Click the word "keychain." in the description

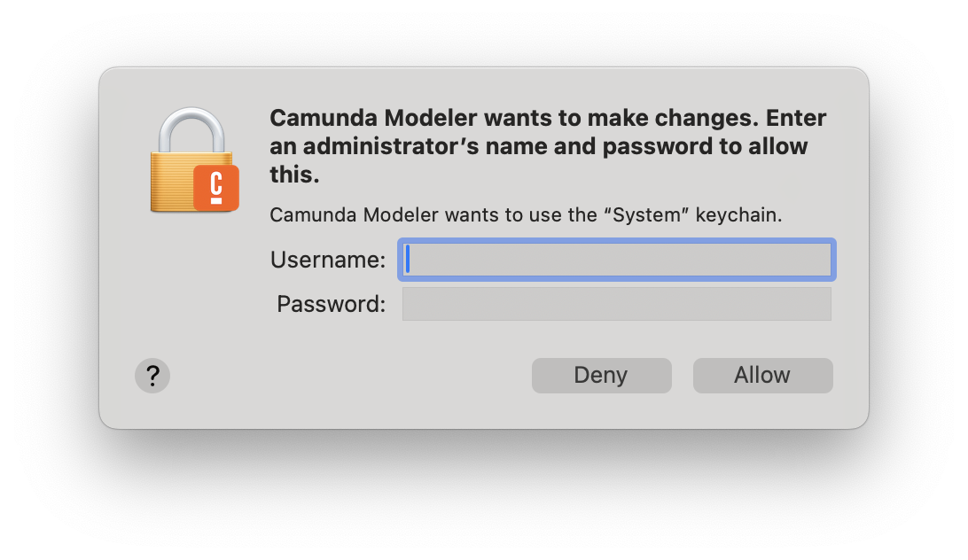tap(738, 215)
